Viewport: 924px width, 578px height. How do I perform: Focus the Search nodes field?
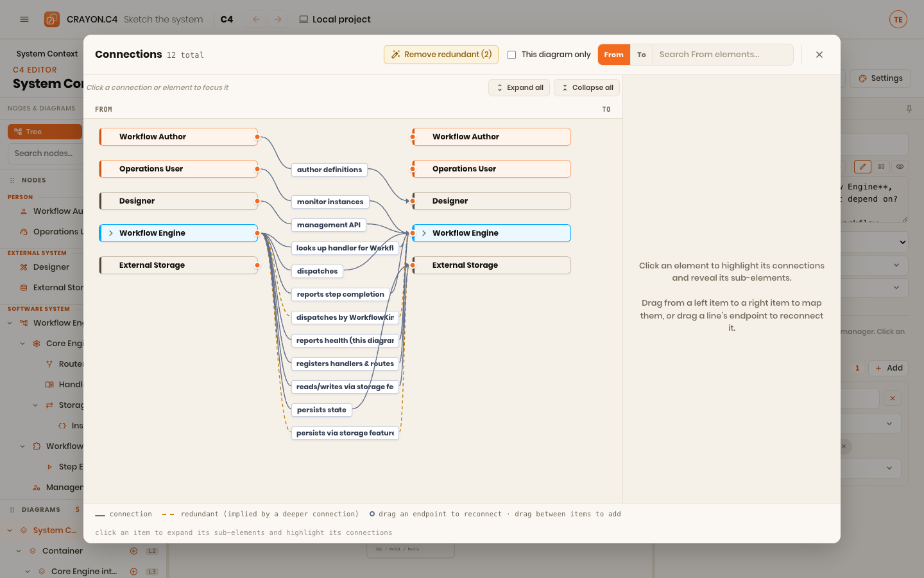(x=46, y=153)
